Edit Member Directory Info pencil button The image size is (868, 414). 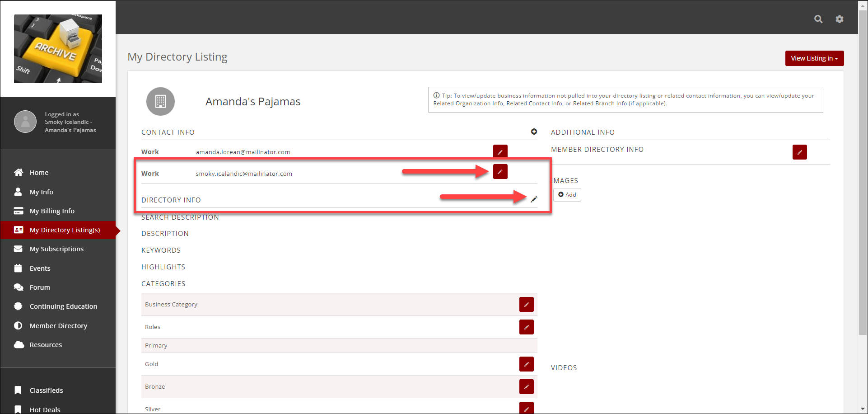[x=799, y=152]
